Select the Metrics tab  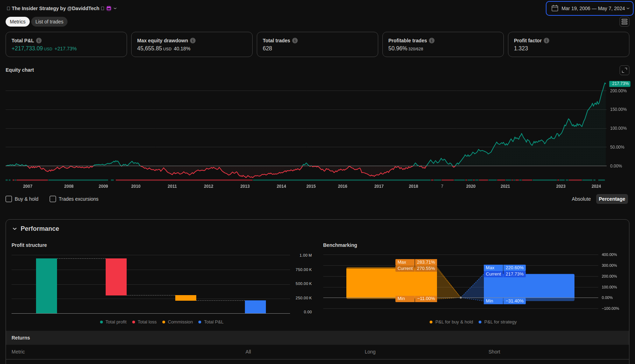(x=17, y=22)
